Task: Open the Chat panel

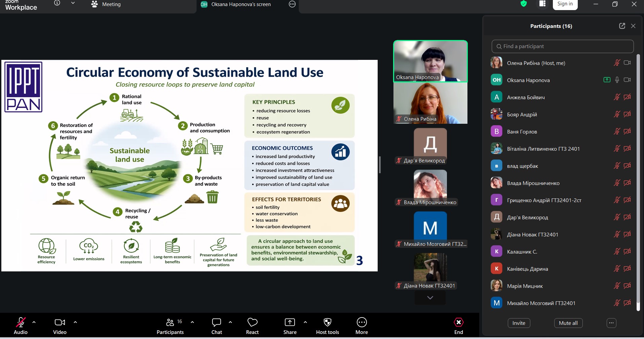Action: (217, 326)
